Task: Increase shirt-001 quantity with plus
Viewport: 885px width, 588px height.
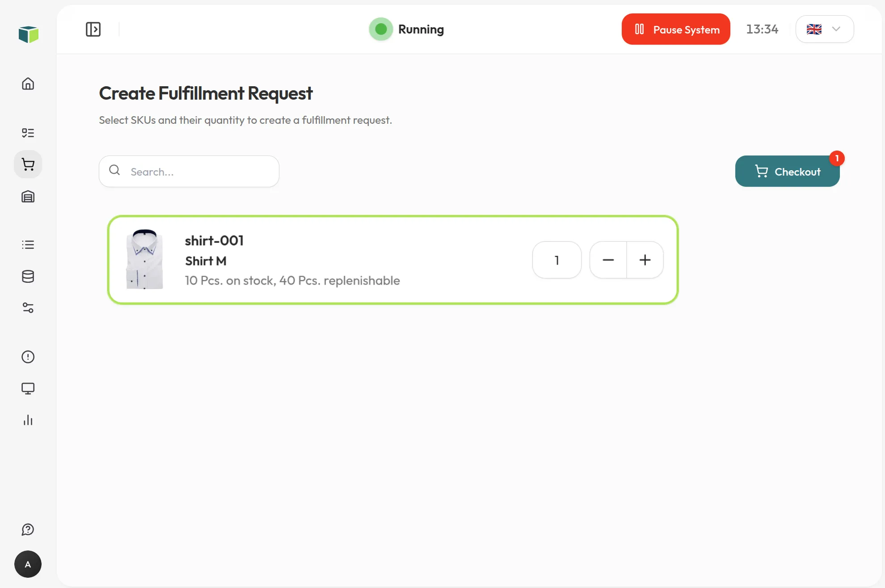Action: 645,260
